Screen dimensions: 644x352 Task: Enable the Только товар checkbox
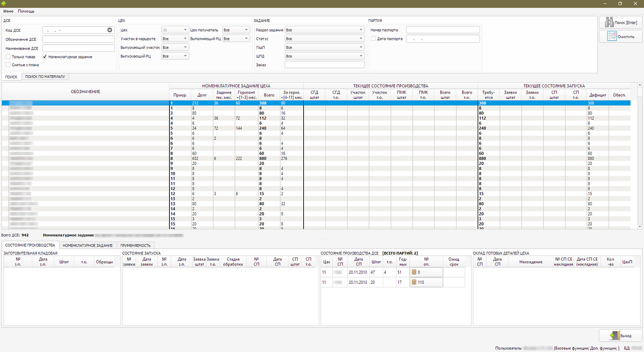pos(8,56)
